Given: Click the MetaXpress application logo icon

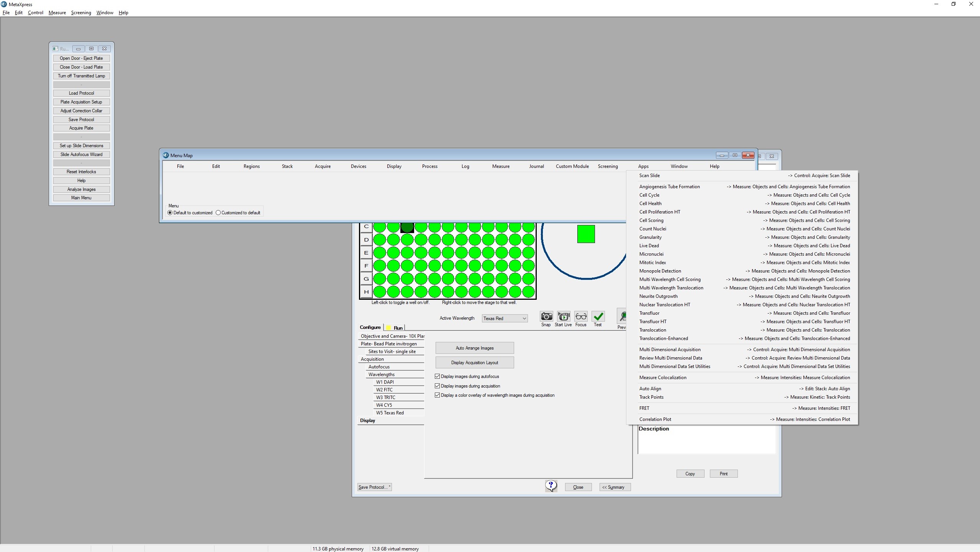Looking at the screenshot, I should (x=4, y=4).
